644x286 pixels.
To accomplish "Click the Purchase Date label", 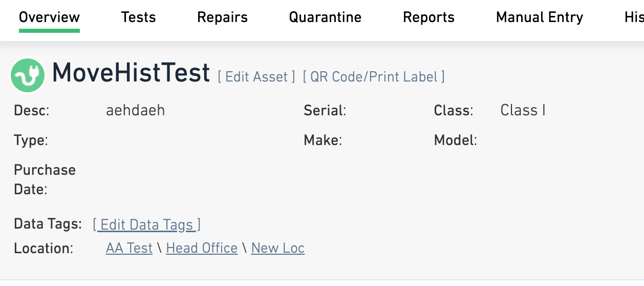I will click(x=45, y=179).
